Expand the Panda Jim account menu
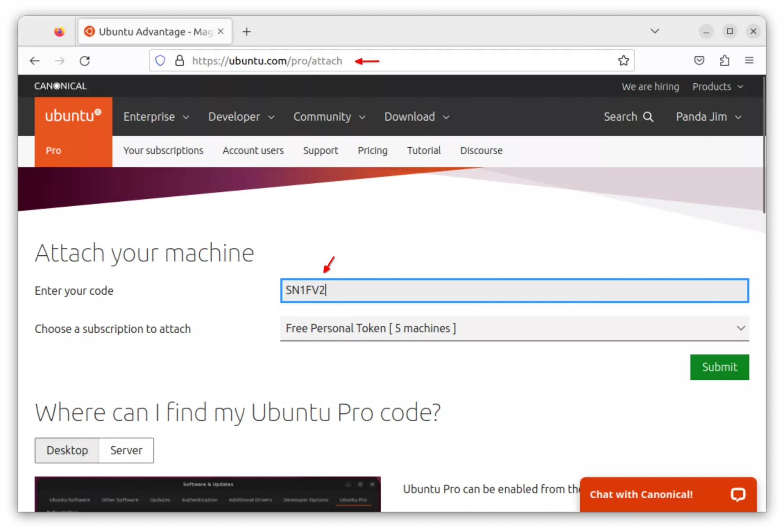Screen dimensions: 784x532 pos(709,117)
